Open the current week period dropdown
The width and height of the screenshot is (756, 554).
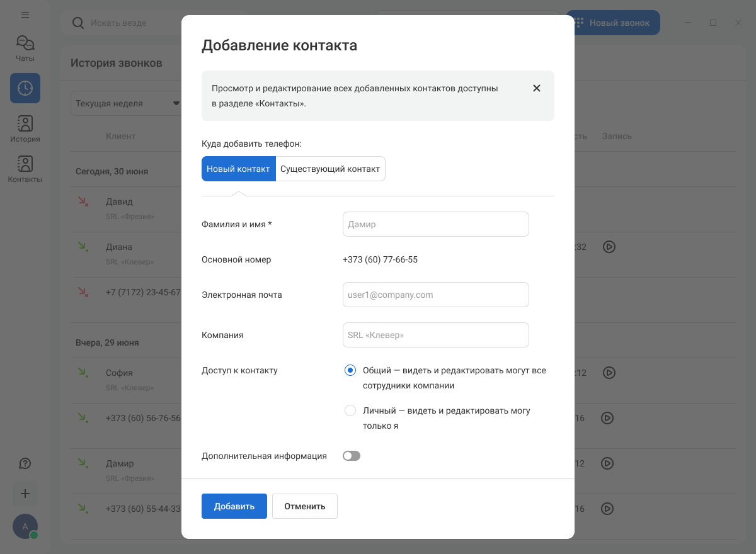pos(126,103)
